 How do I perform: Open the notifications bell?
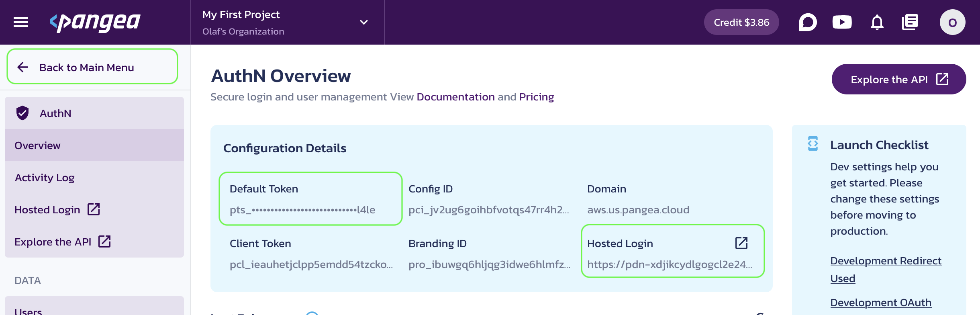tap(877, 22)
